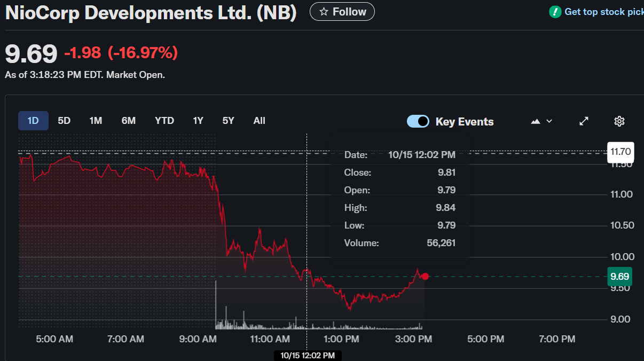This screenshot has width=644, height=361.
Task: View the 1Y price history
Action: click(198, 121)
